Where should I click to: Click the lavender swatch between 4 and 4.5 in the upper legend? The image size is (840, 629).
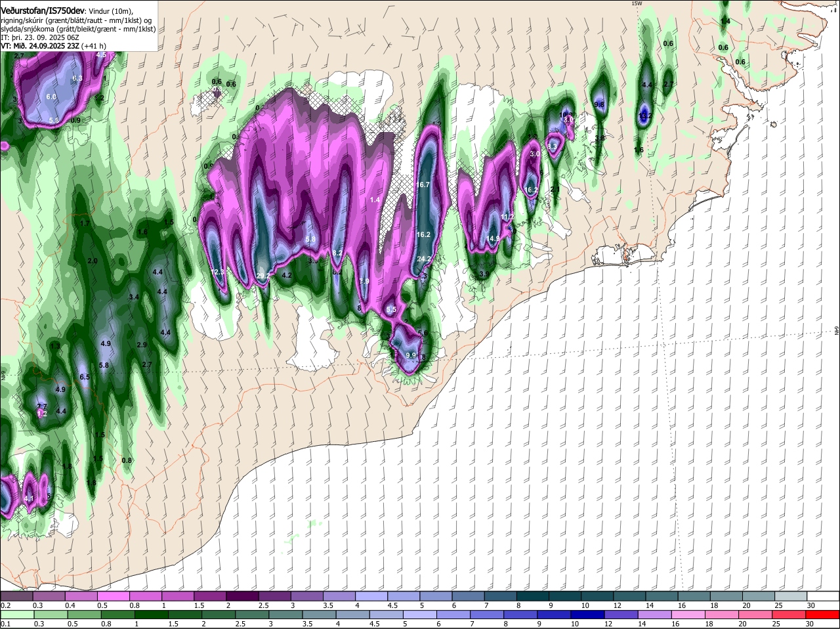(x=372, y=596)
